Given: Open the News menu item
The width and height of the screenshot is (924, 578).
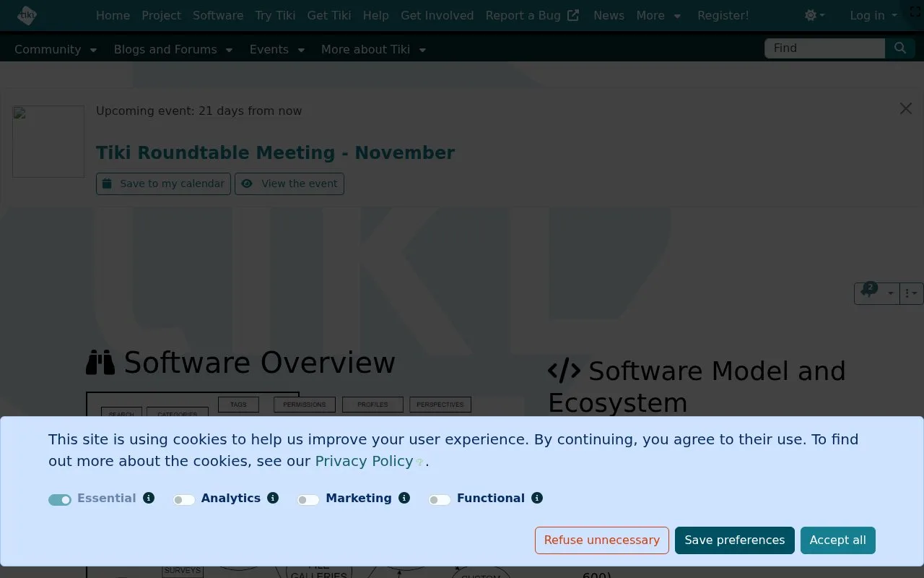Looking at the screenshot, I should (609, 15).
